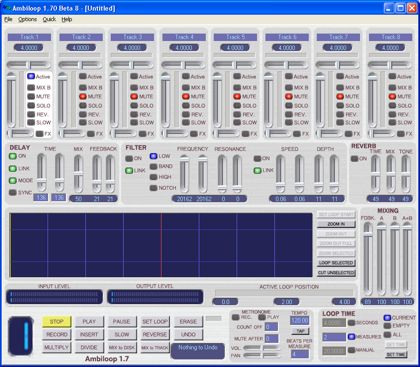This screenshot has width=420, height=367.
Task: Click the DIVIDE button
Action: click(x=89, y=347)
